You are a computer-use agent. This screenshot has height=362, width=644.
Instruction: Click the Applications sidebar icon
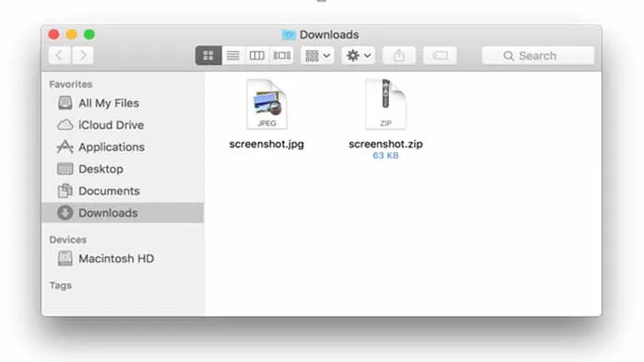65,147
